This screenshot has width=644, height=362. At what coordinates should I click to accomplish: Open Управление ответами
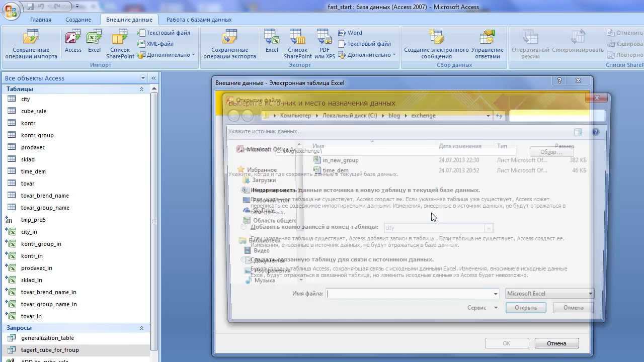point(487,45)
